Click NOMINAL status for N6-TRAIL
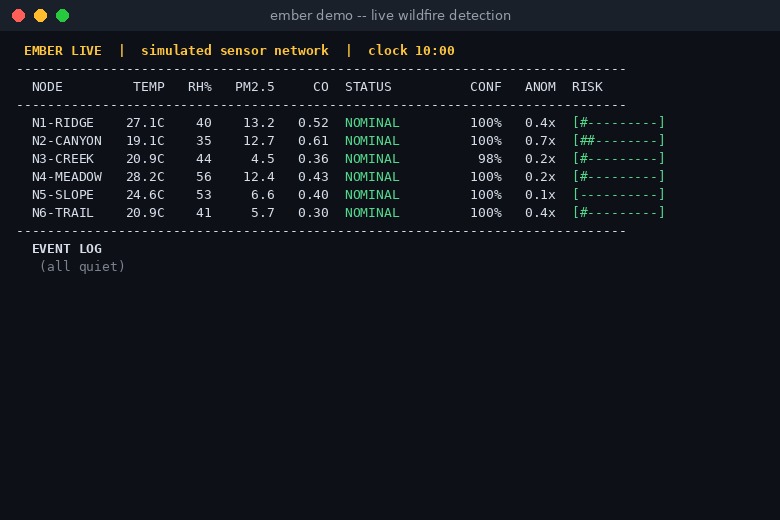Screen dimensions: 780x520 [x=372, y=212]
